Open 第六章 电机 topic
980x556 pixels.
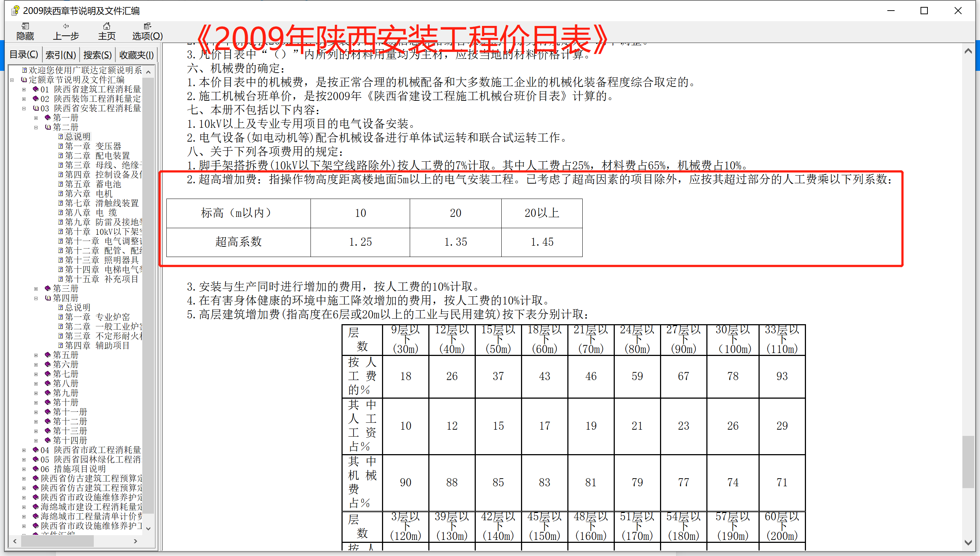[x=89, y=193]
